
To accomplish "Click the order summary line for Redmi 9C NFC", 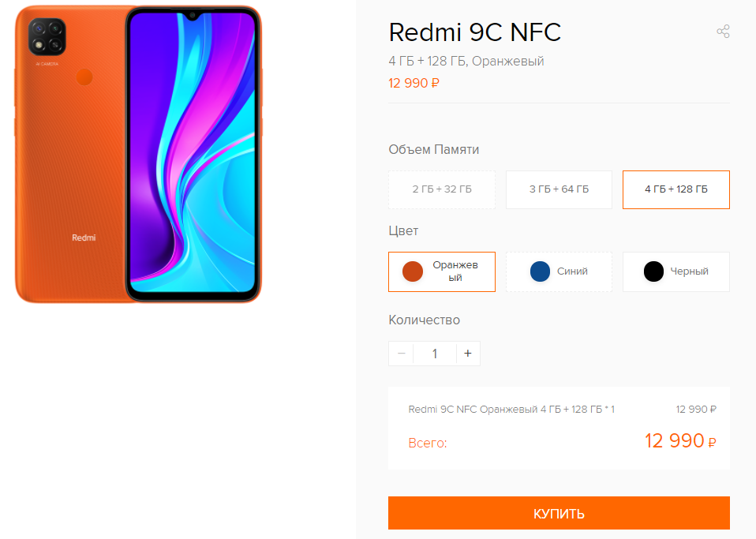I will pos(511,410).
